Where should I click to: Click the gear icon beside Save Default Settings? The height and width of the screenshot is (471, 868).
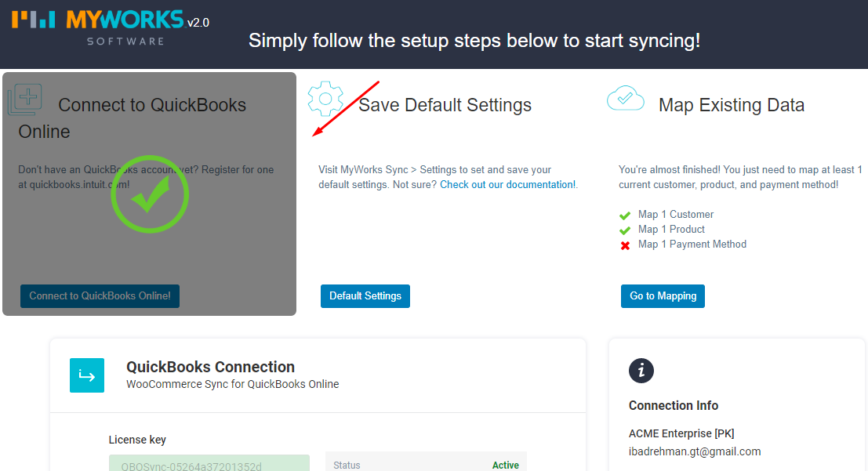(x=325, y=97)
